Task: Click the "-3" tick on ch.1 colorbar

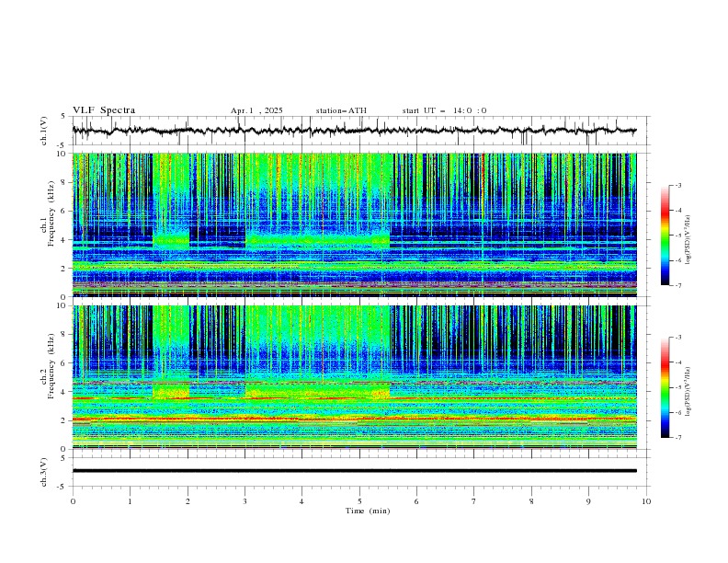Action: tap(678, 185)
